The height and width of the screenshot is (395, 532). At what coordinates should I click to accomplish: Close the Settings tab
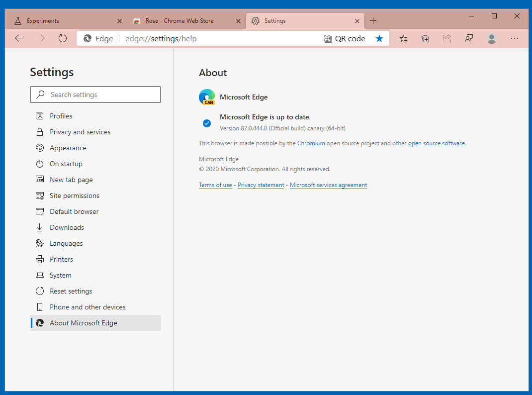pos(357,21)
